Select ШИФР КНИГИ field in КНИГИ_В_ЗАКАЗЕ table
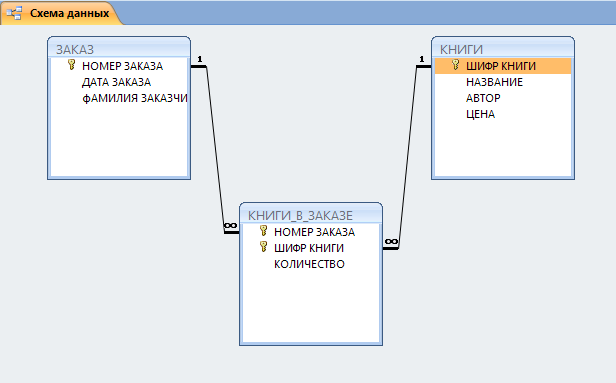Screen dimensions: 616x383 coord(311,248)
